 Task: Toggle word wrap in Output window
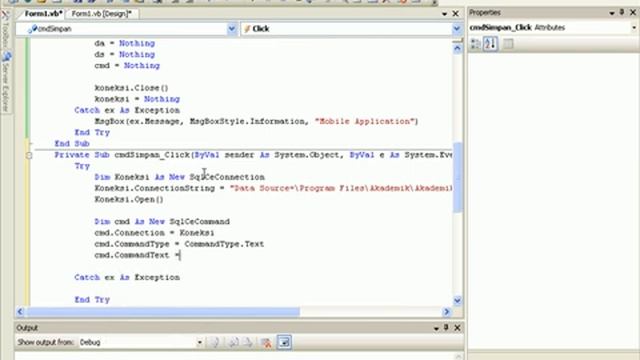coord(284,342)
